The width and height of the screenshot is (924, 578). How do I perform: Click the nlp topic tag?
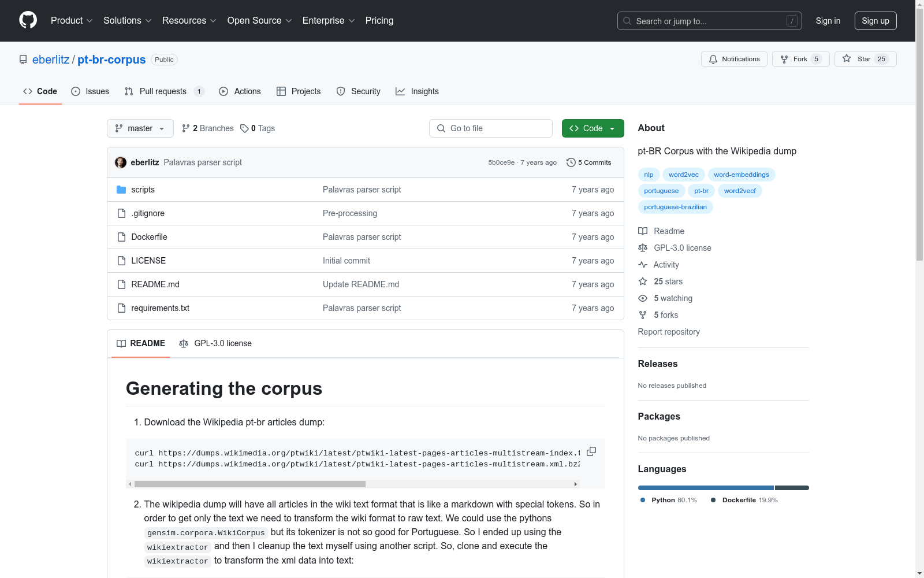click(649, 175)
